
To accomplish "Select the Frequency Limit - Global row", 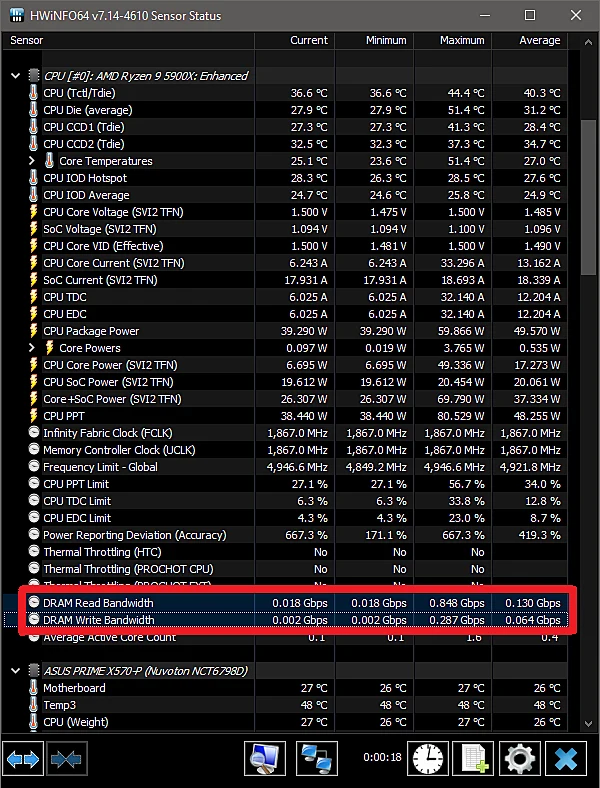I will (x=285, y=467).
